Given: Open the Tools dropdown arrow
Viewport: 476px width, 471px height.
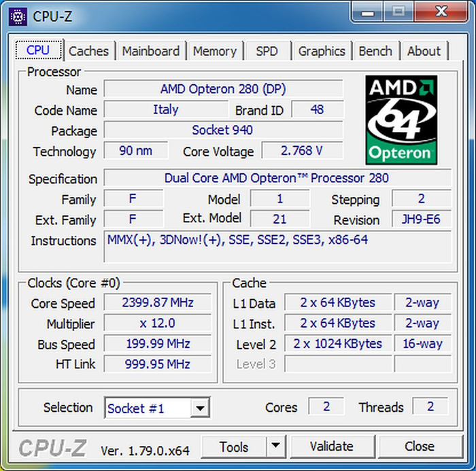Looking at the screenshot, I should coord(275,447).
